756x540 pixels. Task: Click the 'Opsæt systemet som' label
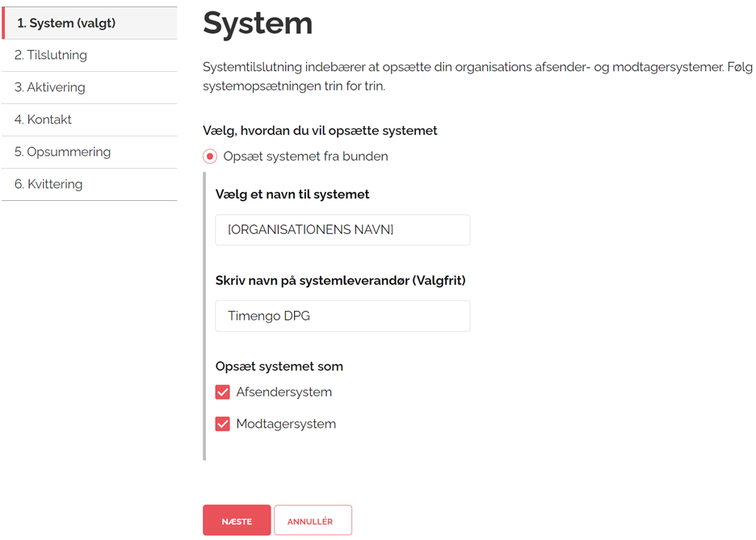(279, 366)
